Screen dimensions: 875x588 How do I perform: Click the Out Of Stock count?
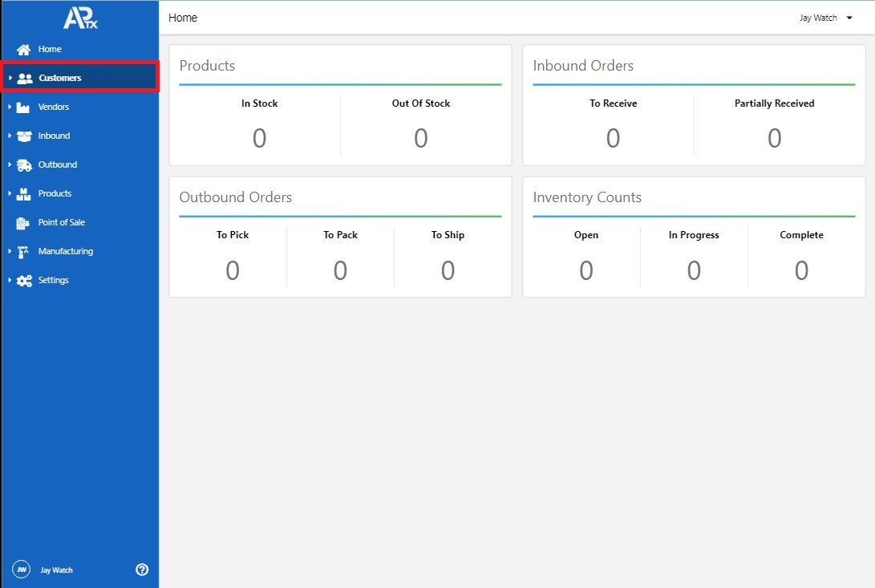[420, 139]
